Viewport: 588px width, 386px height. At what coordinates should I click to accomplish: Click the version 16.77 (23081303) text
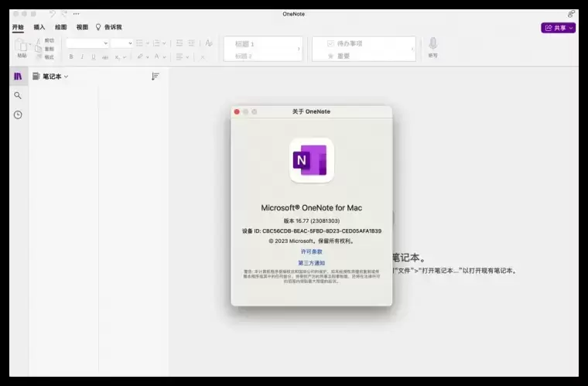(x=311, y=220)
